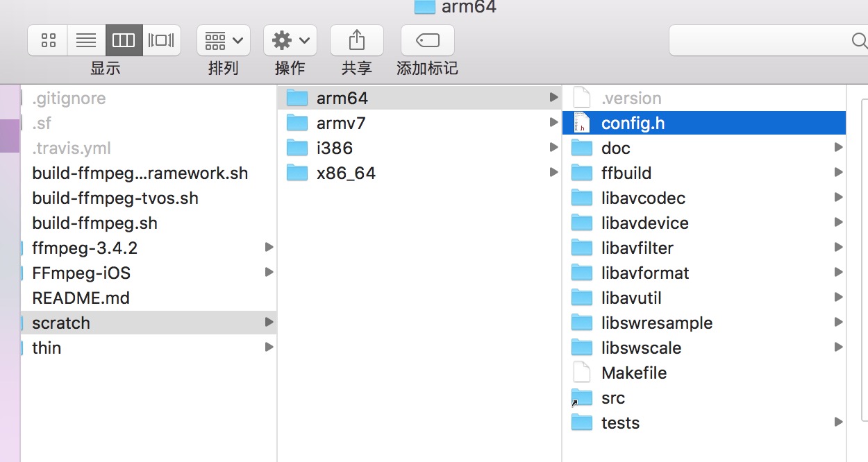Select the x86_64 folder icon
This screenshot has width=868, height=462.
pos(297,173)
